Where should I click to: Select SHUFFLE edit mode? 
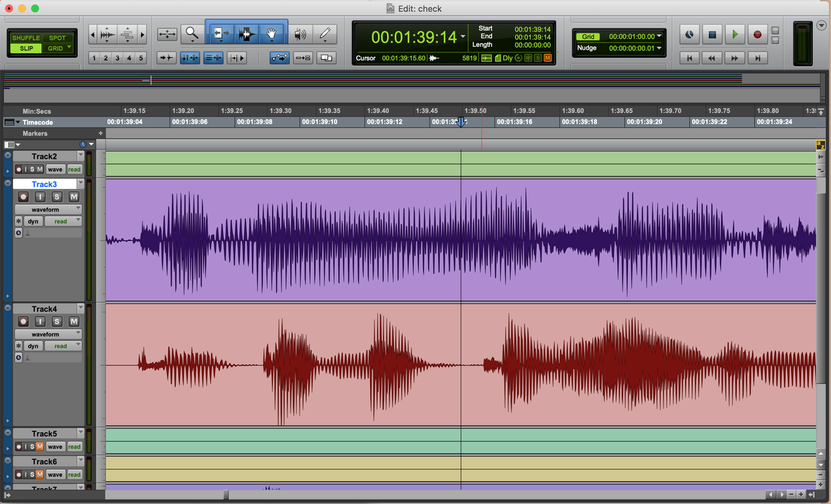pos(26,38)
